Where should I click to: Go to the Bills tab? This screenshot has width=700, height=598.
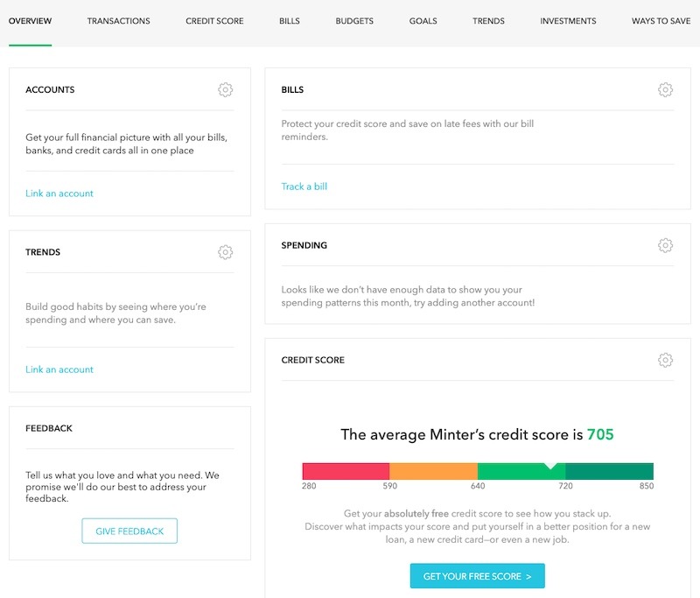click(290, 20)
